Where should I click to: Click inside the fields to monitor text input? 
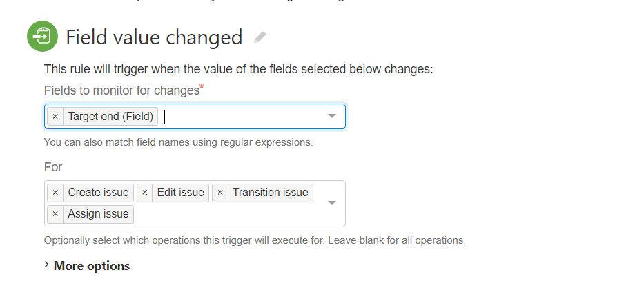(x=242, y=117)
